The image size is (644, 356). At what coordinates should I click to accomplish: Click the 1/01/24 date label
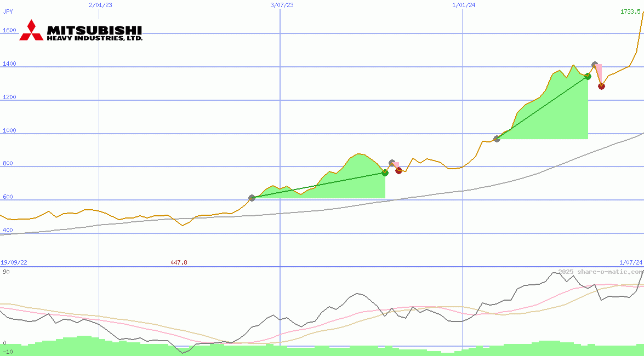(x=464, y=5)
